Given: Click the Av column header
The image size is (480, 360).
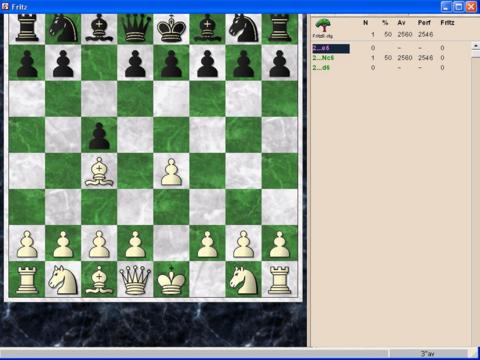Looking at the screenshot, I should [x=401, y=23].
